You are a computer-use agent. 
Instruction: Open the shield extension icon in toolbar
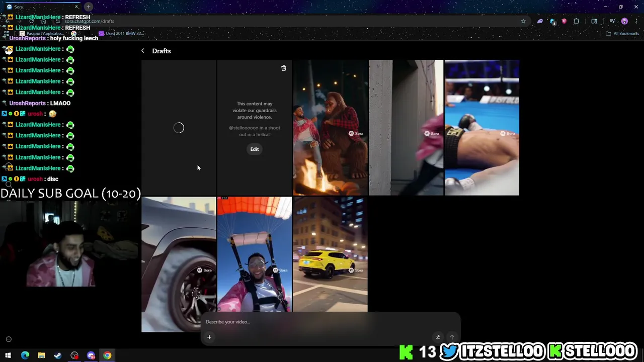pos(564,21)
